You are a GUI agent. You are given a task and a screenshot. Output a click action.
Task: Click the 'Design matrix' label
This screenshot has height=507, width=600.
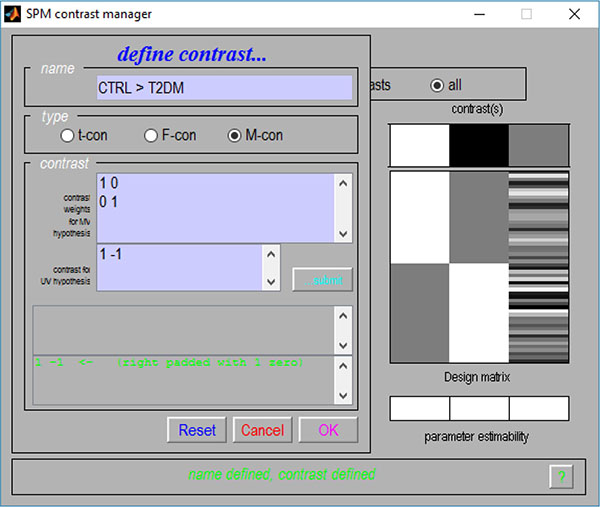(477, 377)
